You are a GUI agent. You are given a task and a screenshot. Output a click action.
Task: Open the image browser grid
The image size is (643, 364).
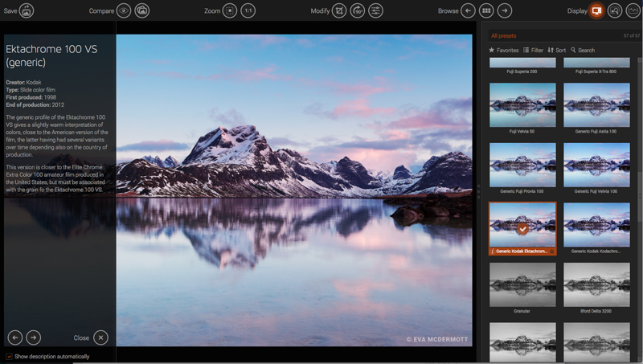click(x=486, y=10)
